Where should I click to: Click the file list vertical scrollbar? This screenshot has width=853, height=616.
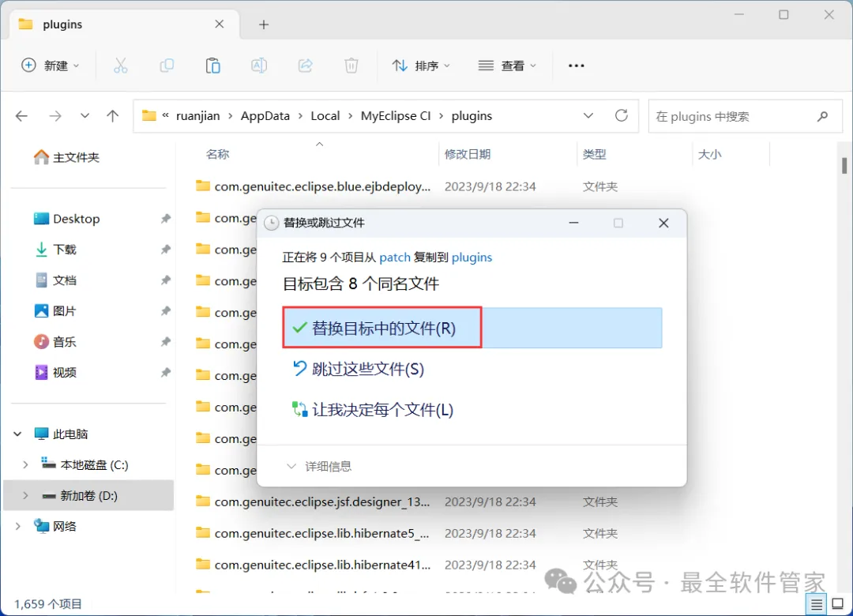point(844,165)
